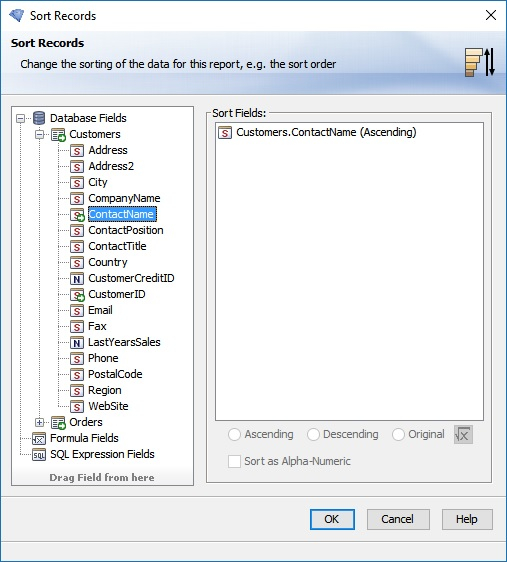Click the numeric icon next to CustomerCreditID

77,278
